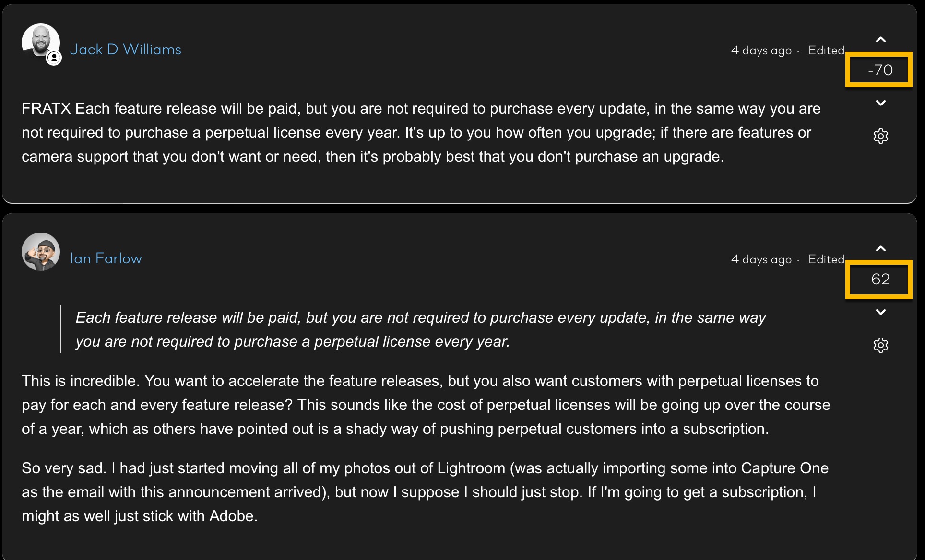Viewport: 925px width, 560px height.
Task: Click Ian Farlow's avatar image
Action: tap(41, 252)
